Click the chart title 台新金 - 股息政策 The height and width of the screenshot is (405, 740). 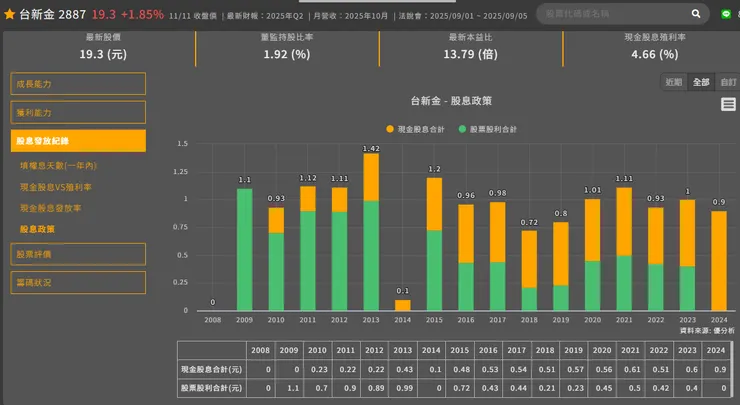[x=451, y=101]
